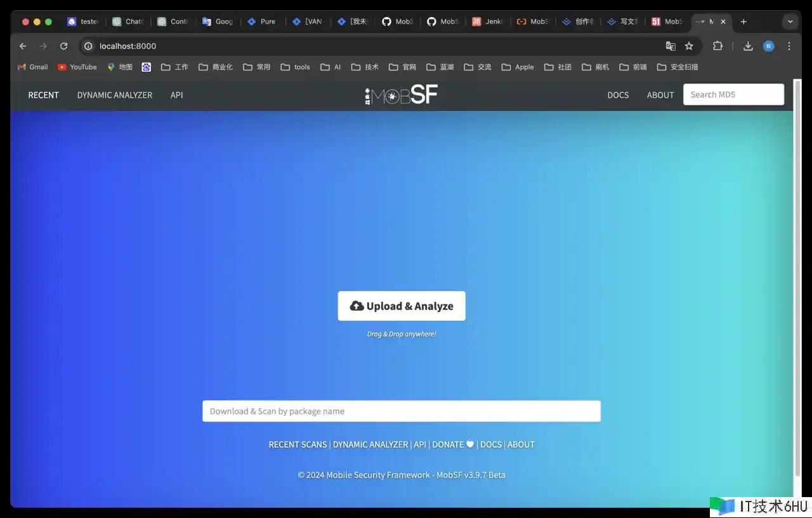Switch to the ChatG browser tab
The width and height of the screenshot is (812, 518).
(128, 22)
